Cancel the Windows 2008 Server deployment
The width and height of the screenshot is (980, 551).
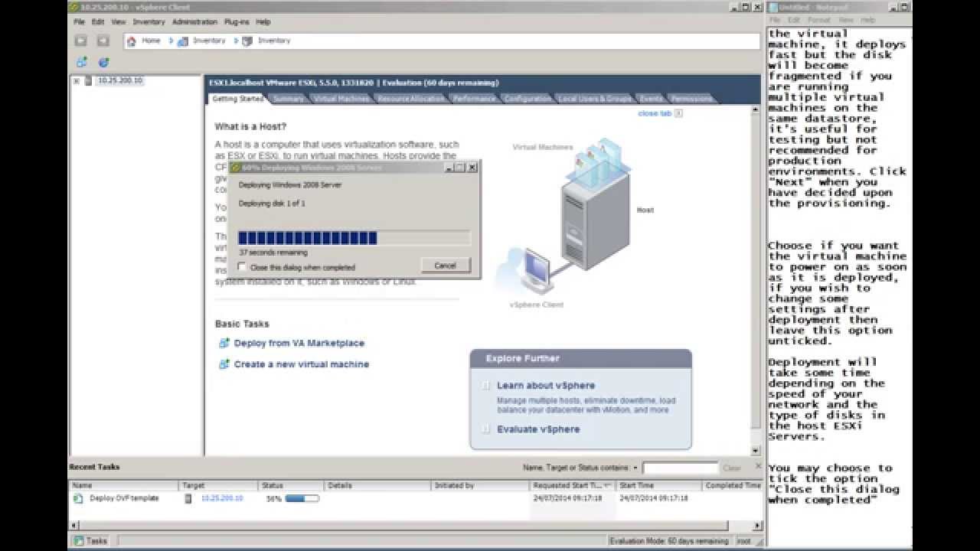point(446,266)
